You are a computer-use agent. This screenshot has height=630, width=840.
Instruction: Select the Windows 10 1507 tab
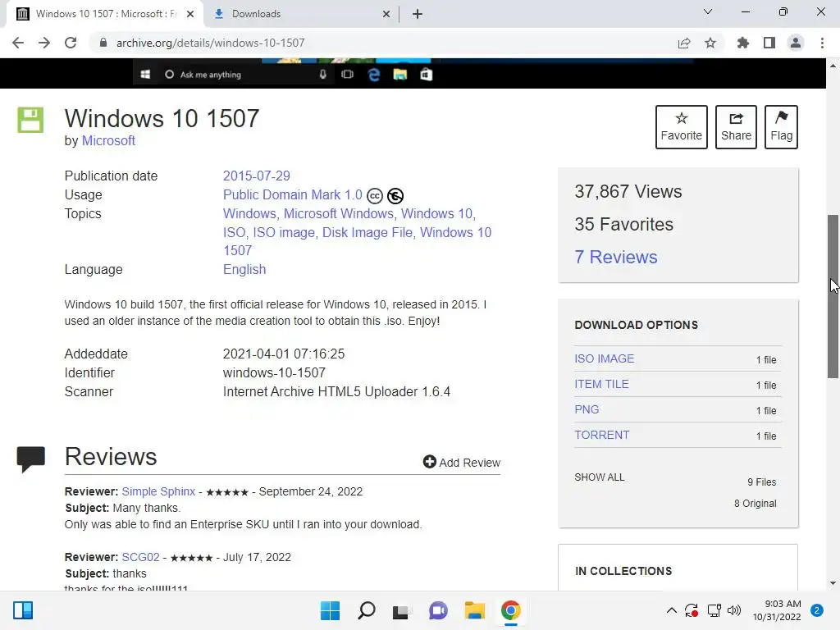tap(105, 14)
